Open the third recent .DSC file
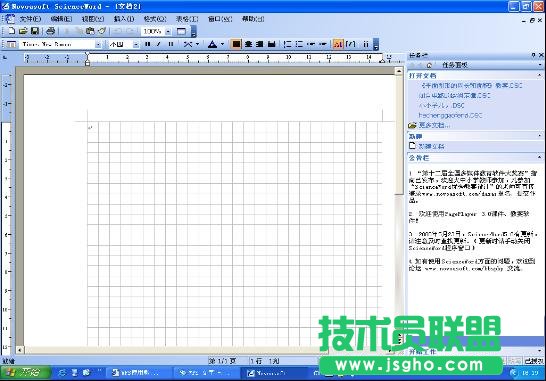 click(x=442, y=105)
